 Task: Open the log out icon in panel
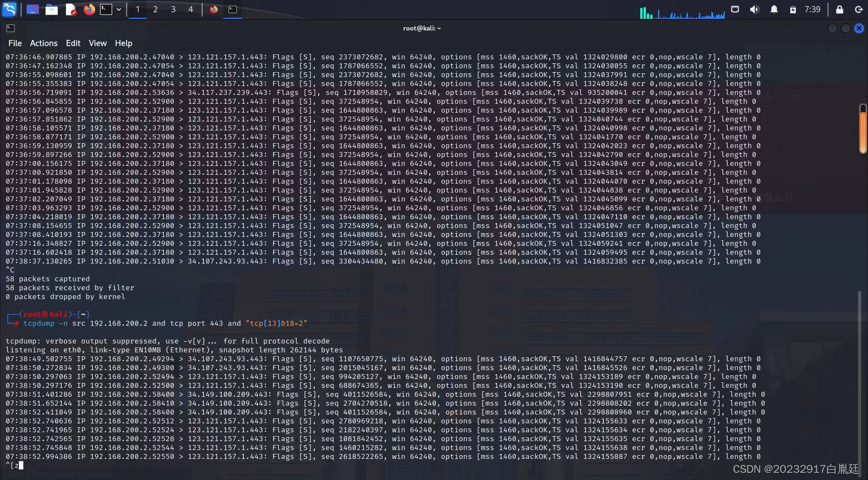pos(859,9)
